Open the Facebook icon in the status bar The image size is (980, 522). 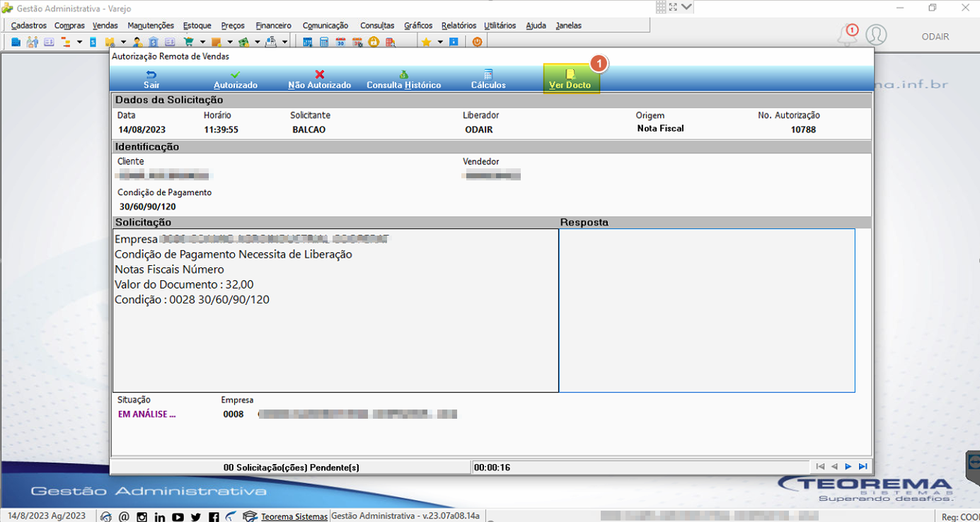click(x=214, y=516)
